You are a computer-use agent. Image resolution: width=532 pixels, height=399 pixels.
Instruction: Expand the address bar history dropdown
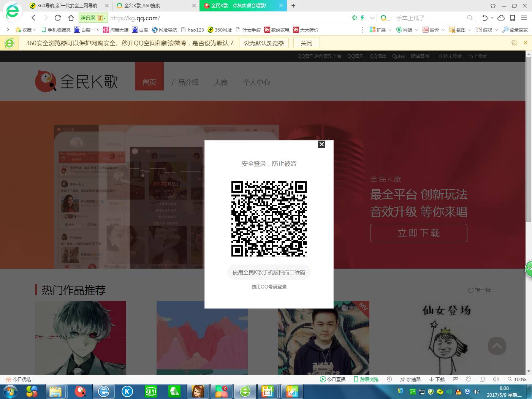click(372, 18)
